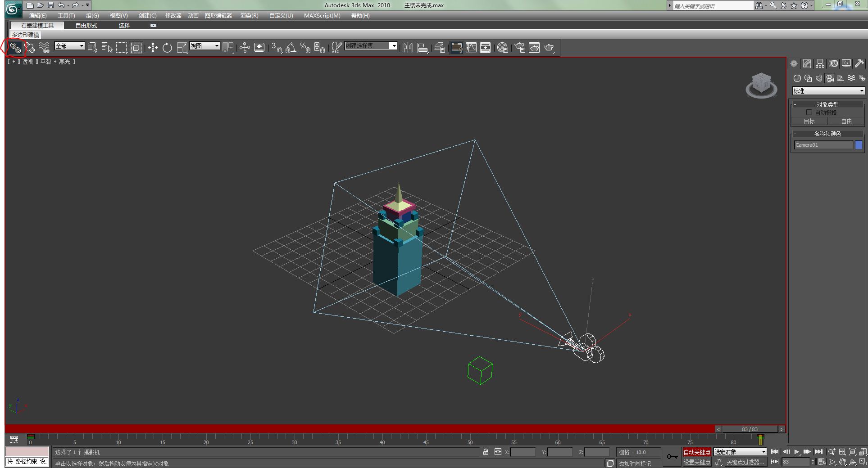868x468 pixels.
Task: Open the 关键点过滤器 dialog
Action: (x=745, y=462)
